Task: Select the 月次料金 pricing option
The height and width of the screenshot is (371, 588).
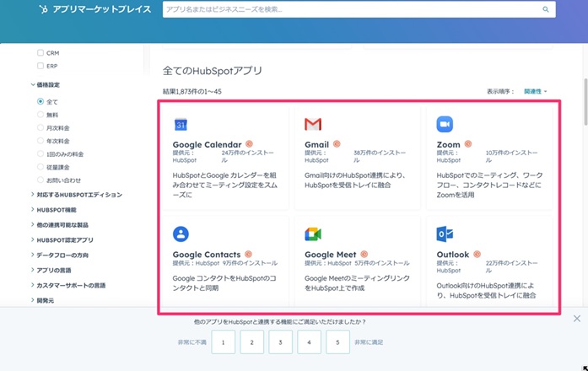Action: pos(40,127)
